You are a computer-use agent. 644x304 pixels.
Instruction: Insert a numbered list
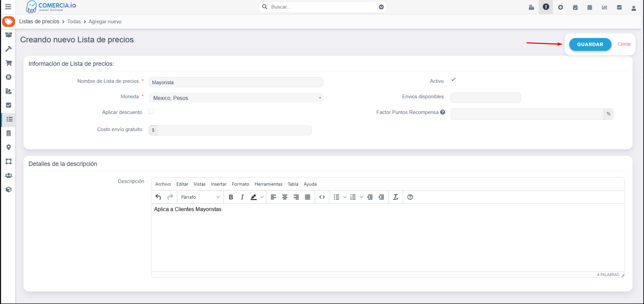(353, 197)
